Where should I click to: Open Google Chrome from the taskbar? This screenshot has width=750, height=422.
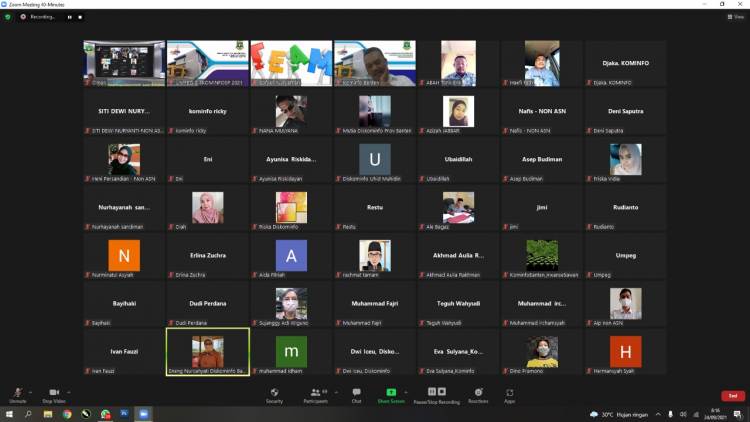67,414
